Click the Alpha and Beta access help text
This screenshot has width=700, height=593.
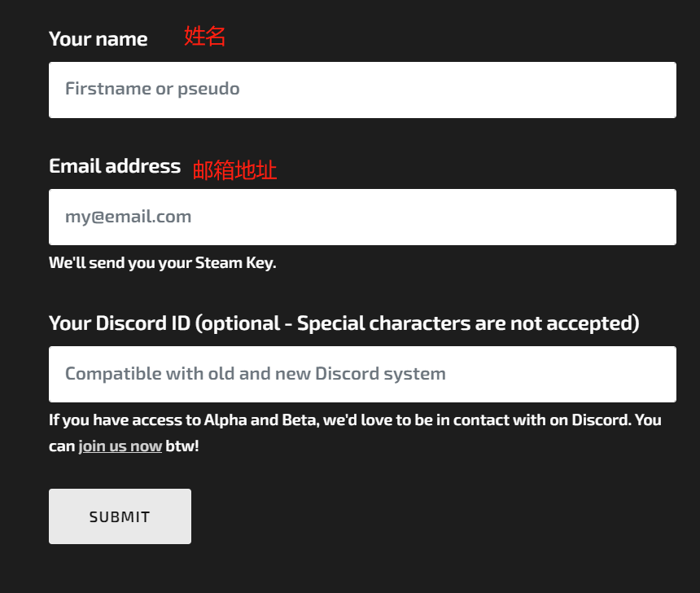click(355, 433)
